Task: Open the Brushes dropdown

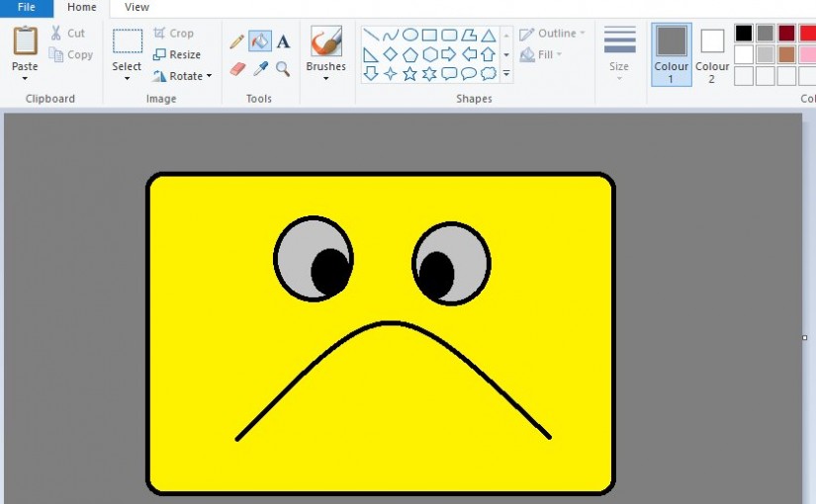Action: tap(325, 78)
